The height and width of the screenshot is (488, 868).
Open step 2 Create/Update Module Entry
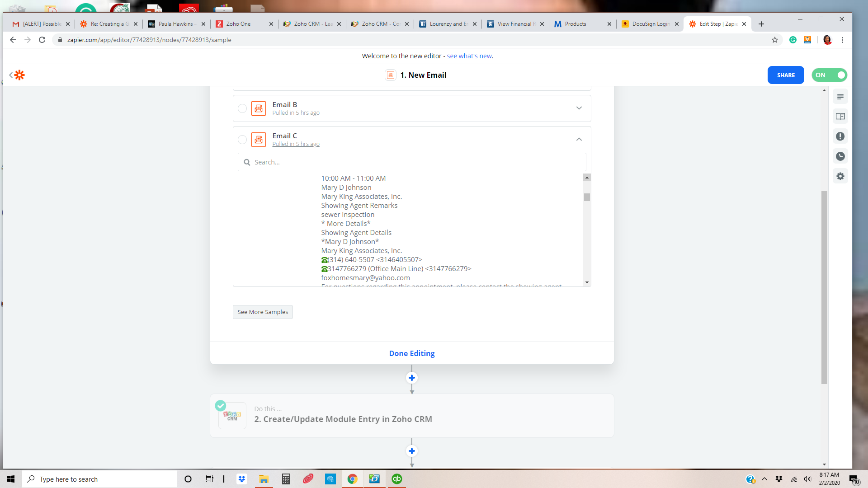(x=412, y=416)
